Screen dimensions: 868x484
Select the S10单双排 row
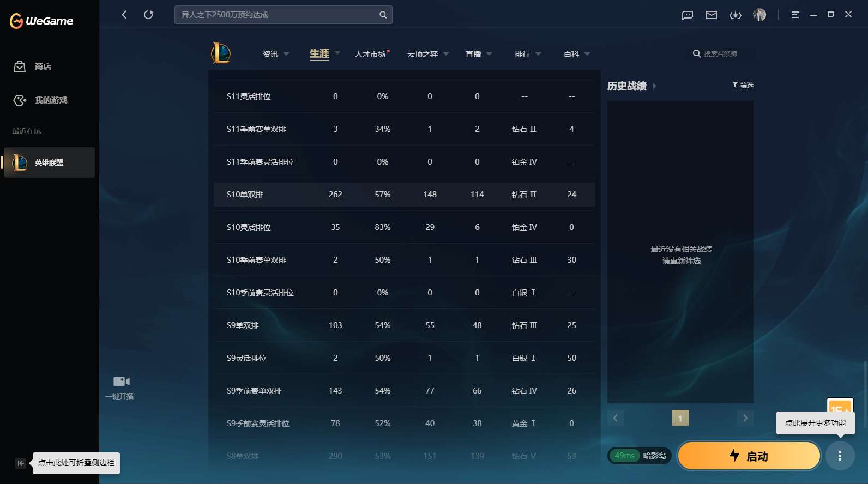click(404, 195)
